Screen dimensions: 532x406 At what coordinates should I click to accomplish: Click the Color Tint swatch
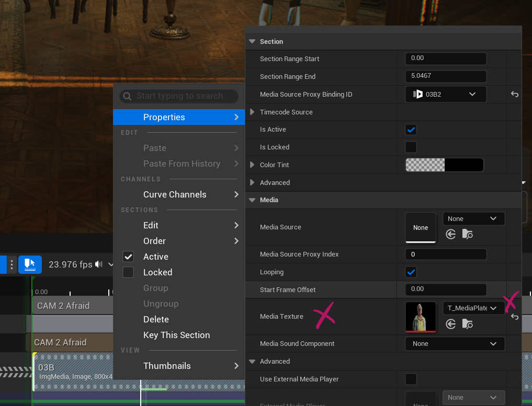[x=444, y=165]
